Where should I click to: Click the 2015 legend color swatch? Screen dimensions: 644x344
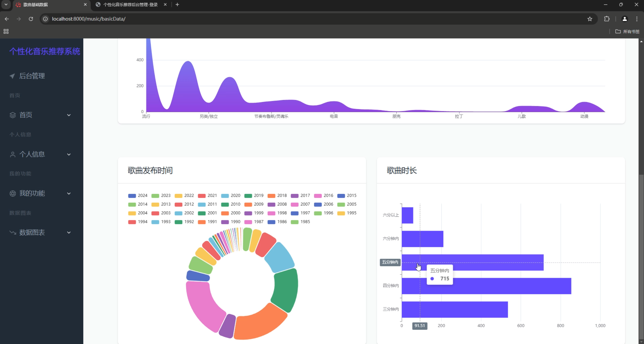341,196
